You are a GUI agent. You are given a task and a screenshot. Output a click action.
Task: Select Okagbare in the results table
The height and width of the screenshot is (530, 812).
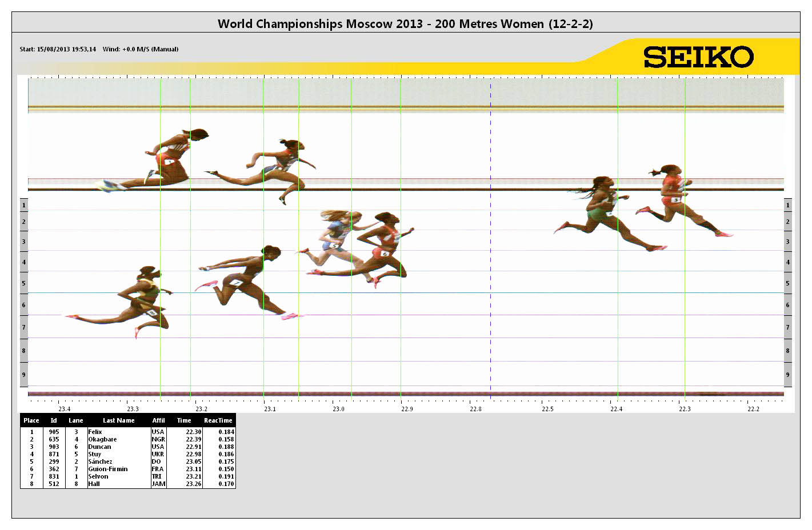tap(102, 439)
